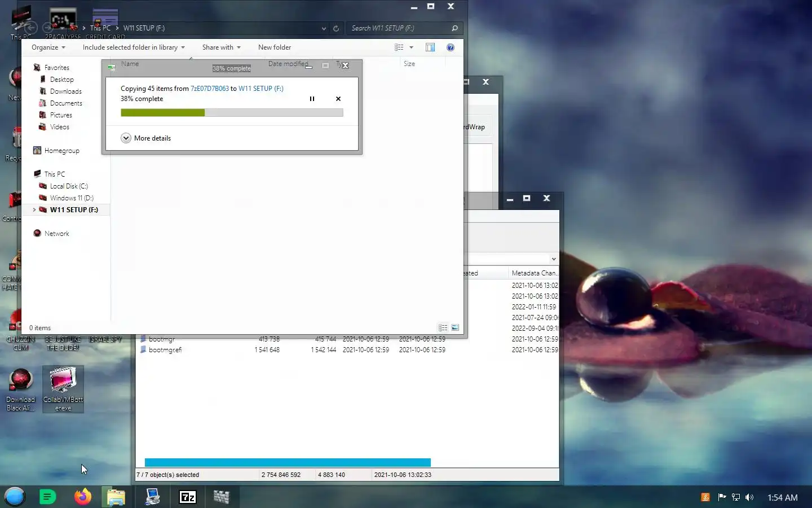The width and height of the screenshot is (812, 508).
Task: Click the 0 items status text
Action: click(x=40, y=328)
